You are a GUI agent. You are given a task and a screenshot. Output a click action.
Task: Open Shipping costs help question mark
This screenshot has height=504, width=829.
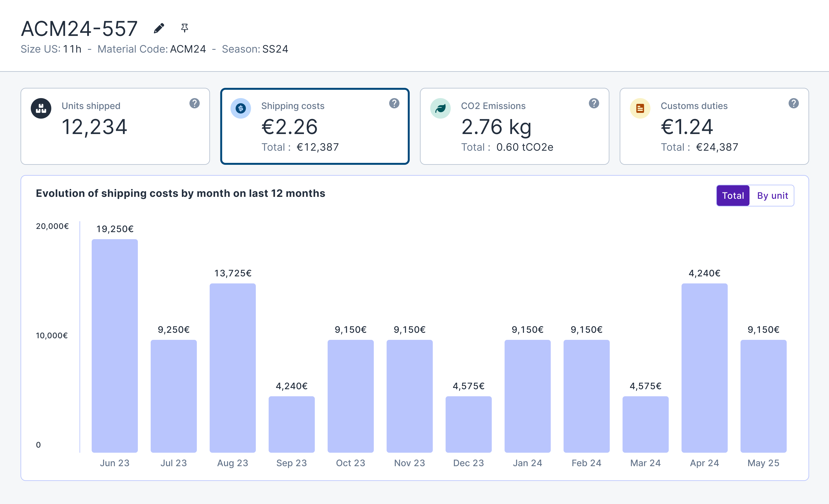pos(394,103)
